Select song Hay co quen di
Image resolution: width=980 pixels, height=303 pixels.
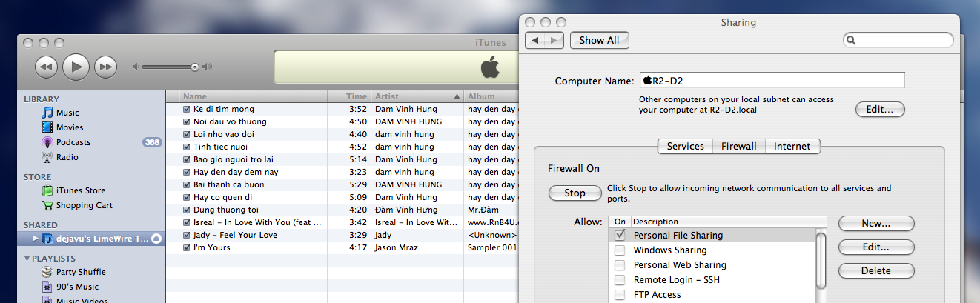222,197
